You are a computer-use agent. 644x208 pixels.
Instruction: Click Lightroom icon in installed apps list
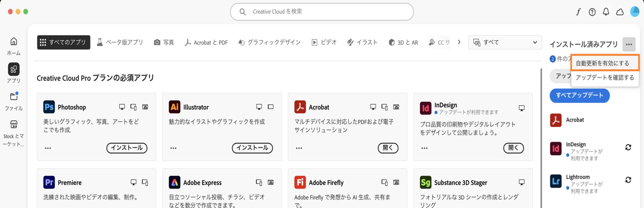pos(556,181)
